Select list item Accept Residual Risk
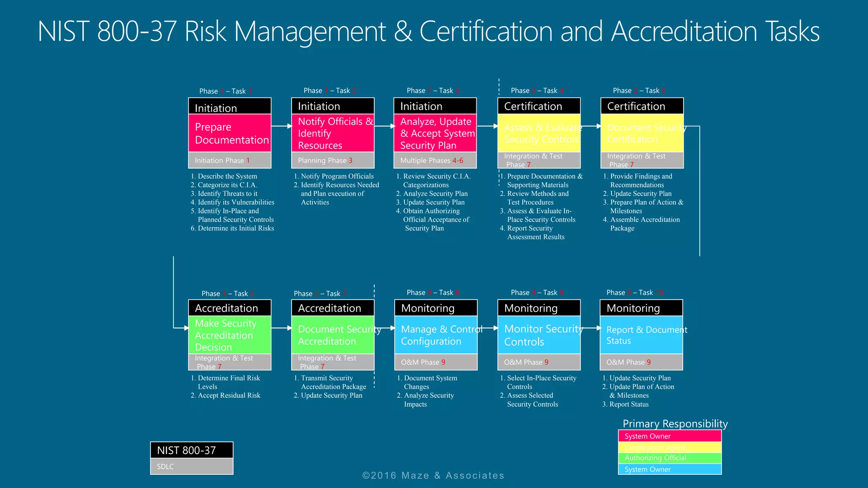This screenshot has width=868, height=488. [225, 395]
